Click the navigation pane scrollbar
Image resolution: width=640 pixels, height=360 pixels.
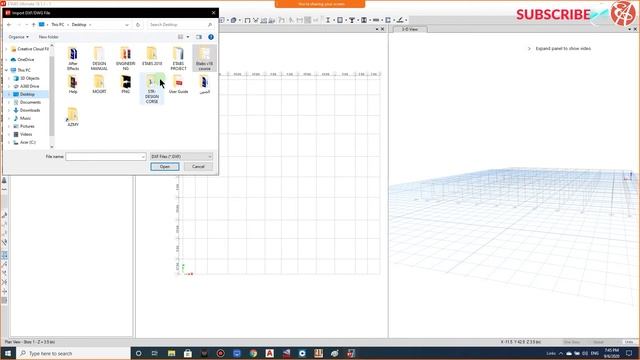pyautogui.click(x=52, y=96)
